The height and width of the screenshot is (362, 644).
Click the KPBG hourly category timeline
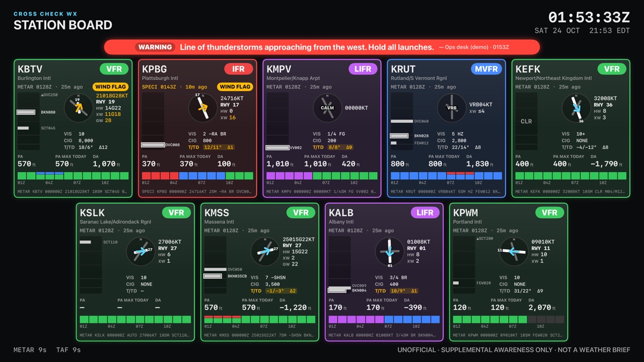point(197,175)
